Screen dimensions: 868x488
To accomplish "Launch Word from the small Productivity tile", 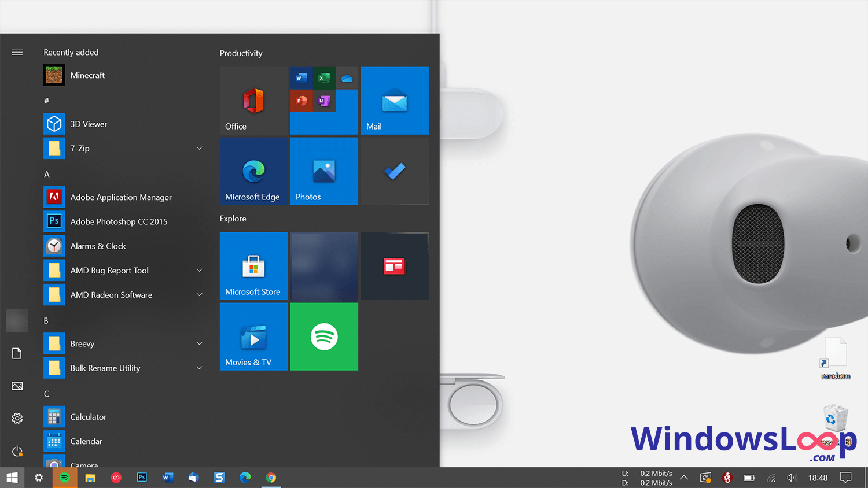I will click(x=301, y=78).
